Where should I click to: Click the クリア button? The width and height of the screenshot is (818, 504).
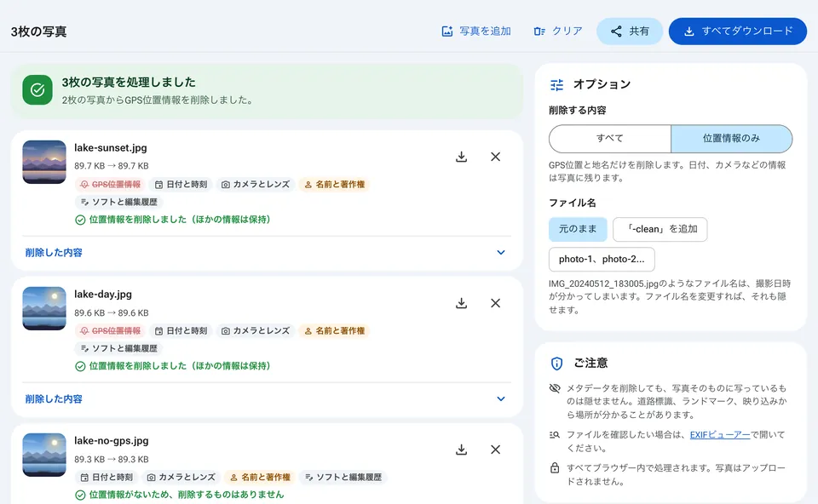557,31
